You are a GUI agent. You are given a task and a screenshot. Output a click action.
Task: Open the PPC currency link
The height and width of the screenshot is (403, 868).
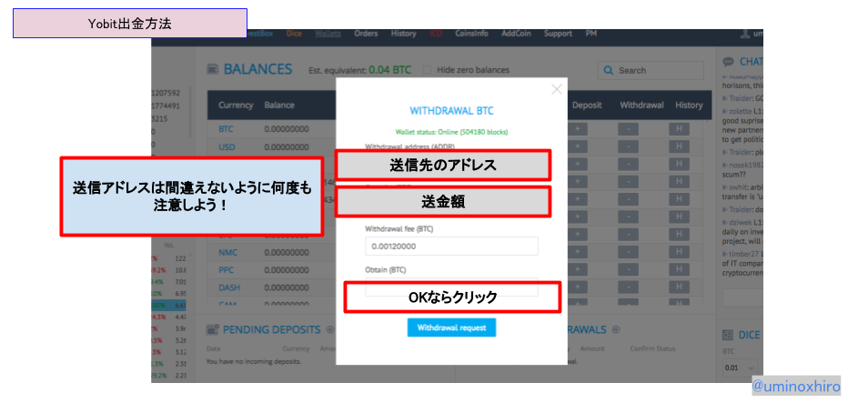click(227, 270)
